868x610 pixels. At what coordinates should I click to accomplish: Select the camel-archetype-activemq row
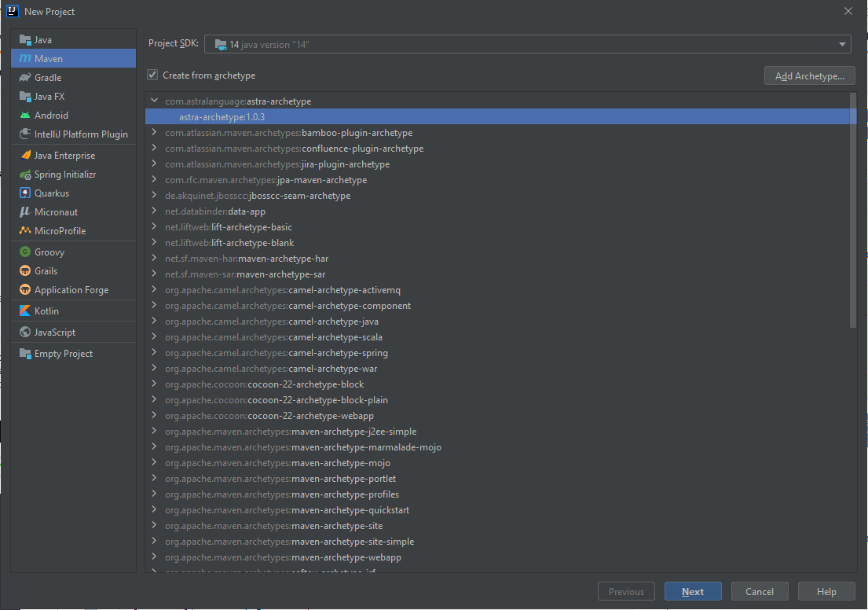(x=498, y=290)
